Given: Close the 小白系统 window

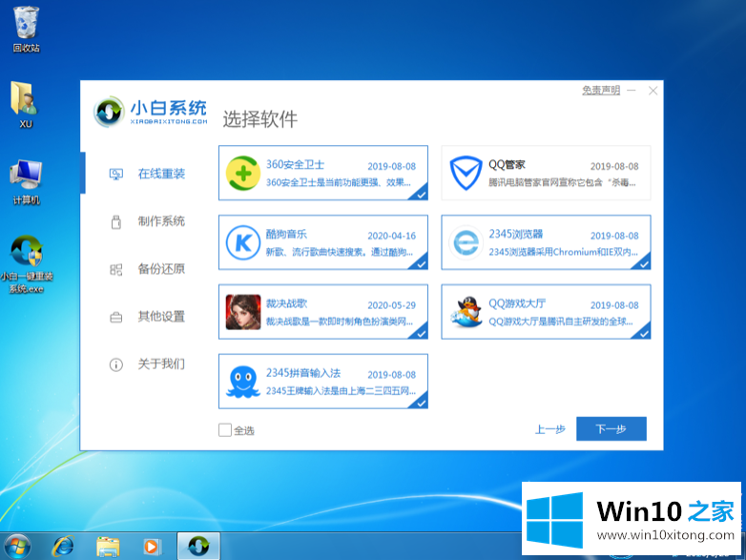Looking at the screenshot, I should [x=653, y=91].
